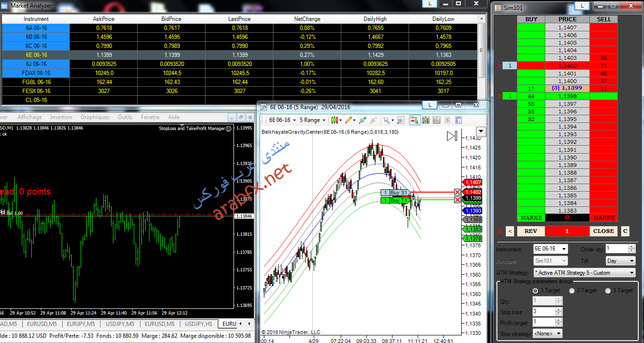Viewport: 644px width, 343px height.
Task: Increase Order qty with up stepper
Action: (x=631, y=247)
